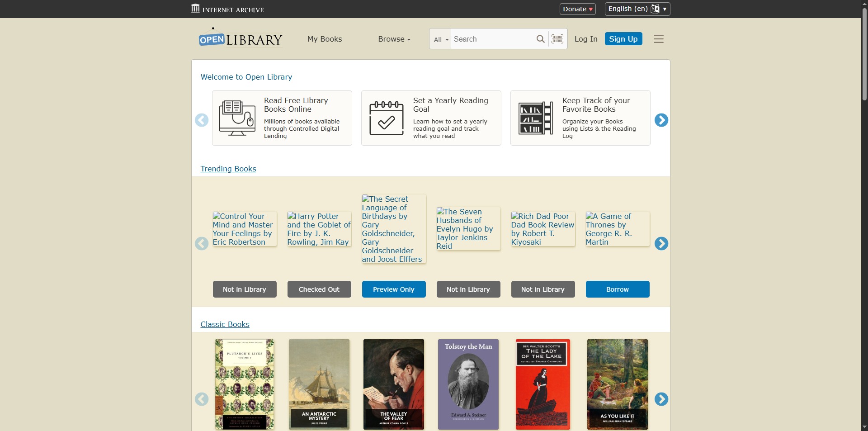This screenshot has height=431, width=868.
Task: Click the Checked Out button
Action: pos(319,289)
